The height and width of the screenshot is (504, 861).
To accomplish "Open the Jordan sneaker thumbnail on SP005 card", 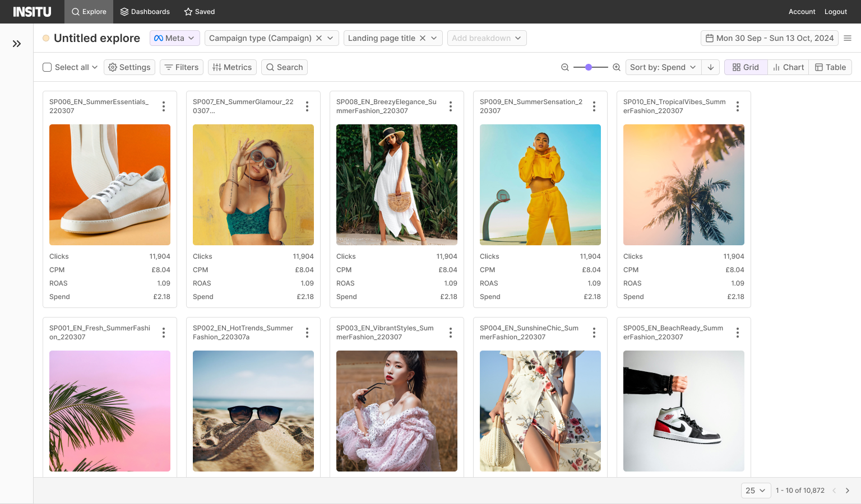I will coord(684,411).
